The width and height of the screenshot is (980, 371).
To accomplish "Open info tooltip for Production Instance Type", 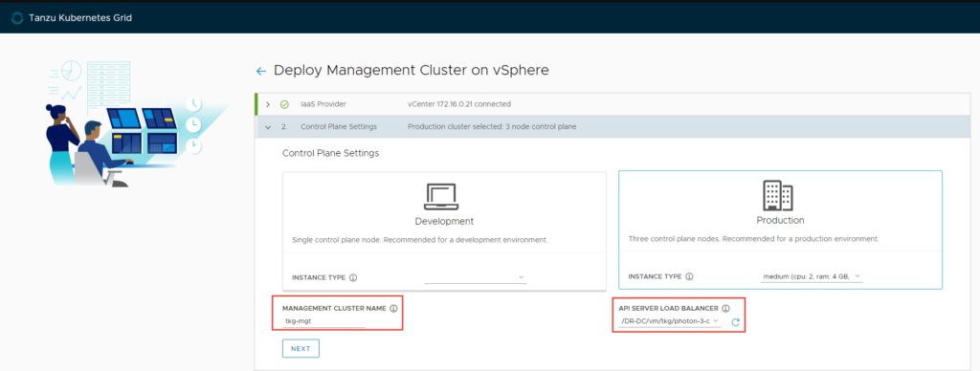I will (x=689, y=276).
